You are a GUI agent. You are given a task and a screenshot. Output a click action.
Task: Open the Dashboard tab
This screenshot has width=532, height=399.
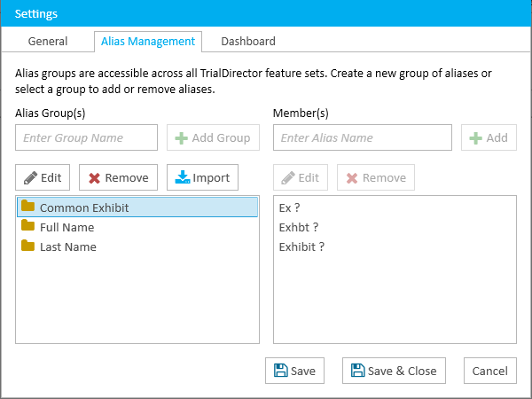pyautogui.click(x=248, y=42)
